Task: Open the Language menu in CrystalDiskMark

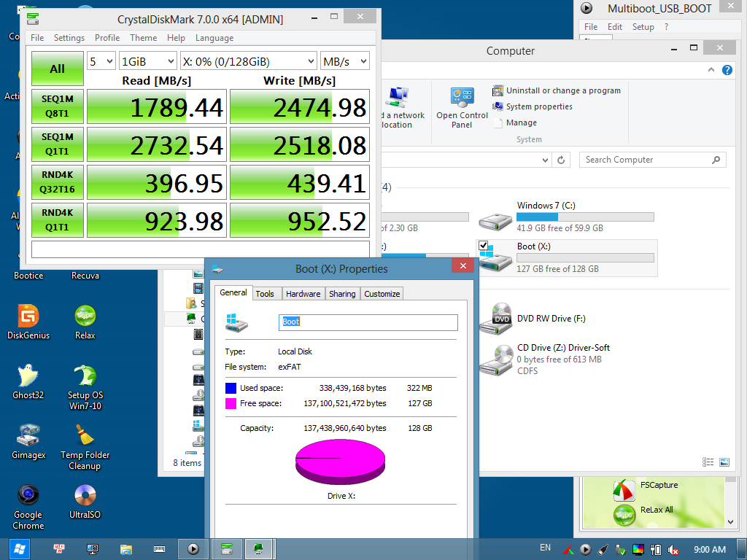Action: point(214,38)
